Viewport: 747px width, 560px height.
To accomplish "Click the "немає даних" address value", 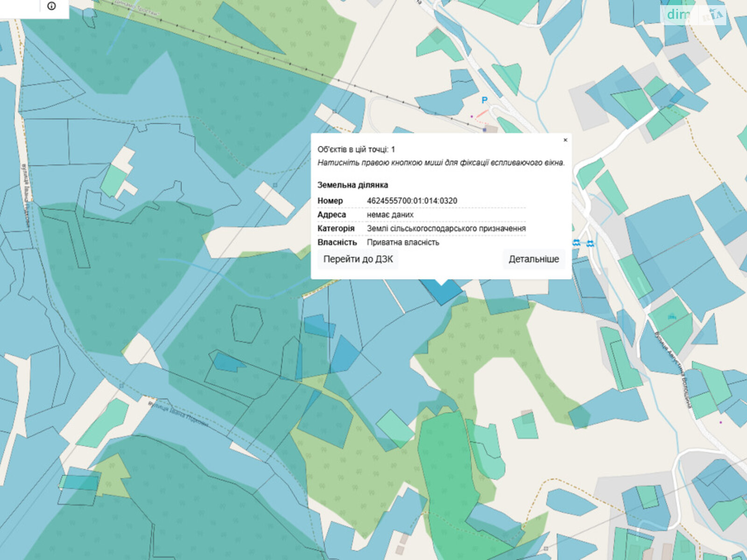I will click(390, 215).
